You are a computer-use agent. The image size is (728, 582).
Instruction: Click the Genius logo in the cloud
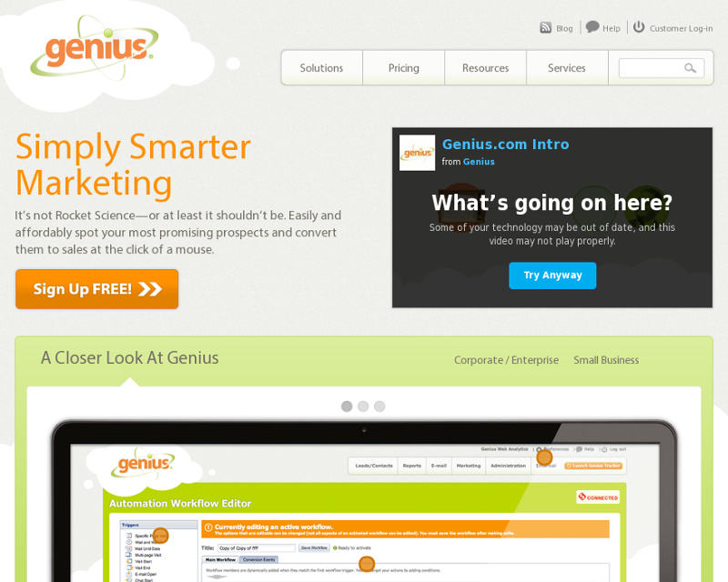(x=96, y=48)
